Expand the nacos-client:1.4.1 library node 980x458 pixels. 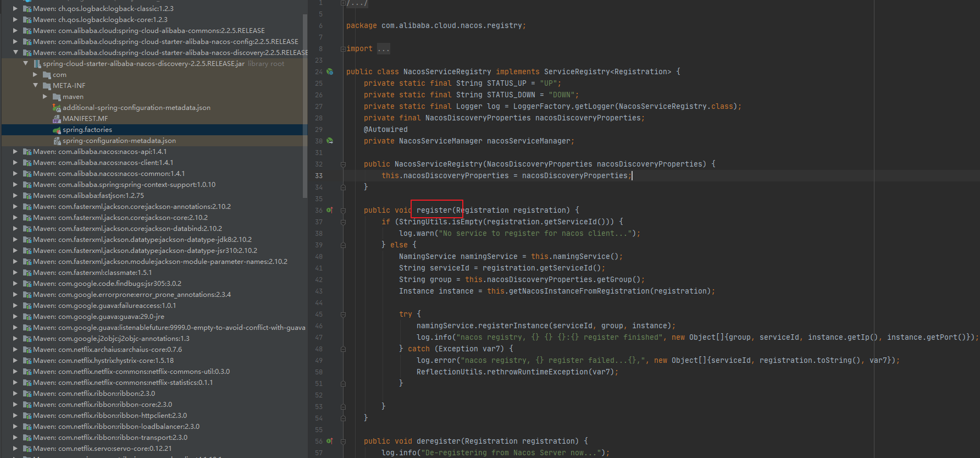15,163
